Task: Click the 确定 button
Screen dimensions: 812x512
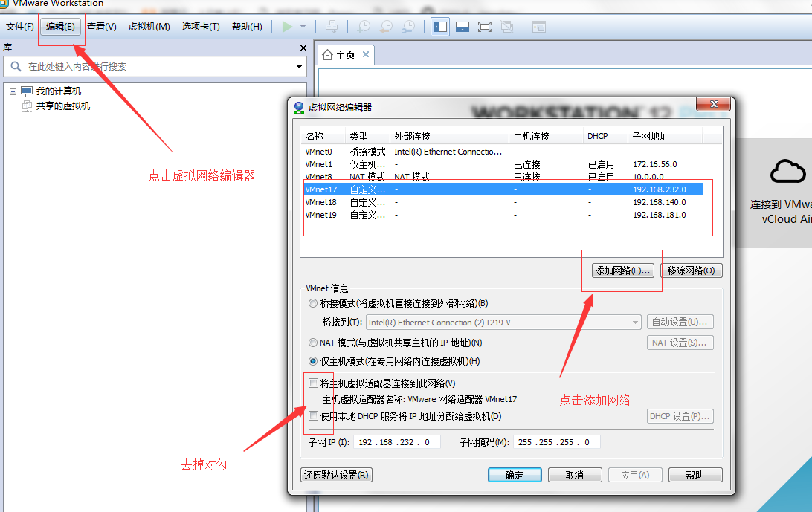Action: click(x=514, y=475)
